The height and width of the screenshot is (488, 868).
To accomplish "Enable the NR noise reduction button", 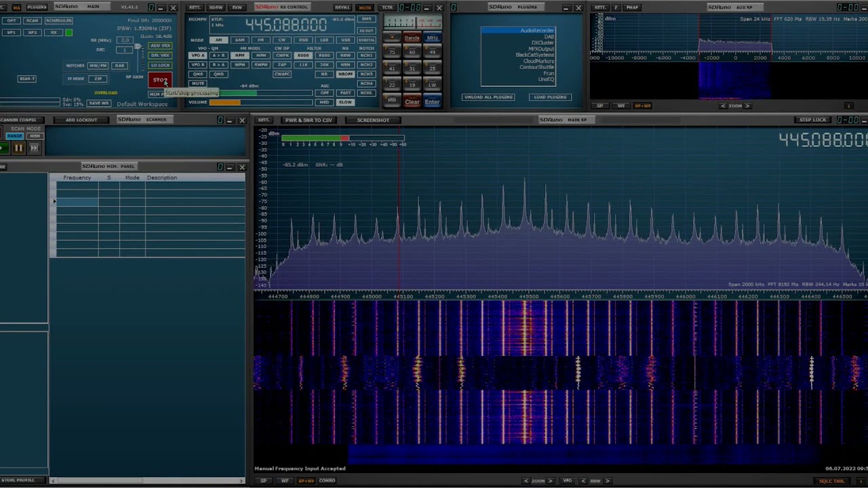I will [324, 74].
